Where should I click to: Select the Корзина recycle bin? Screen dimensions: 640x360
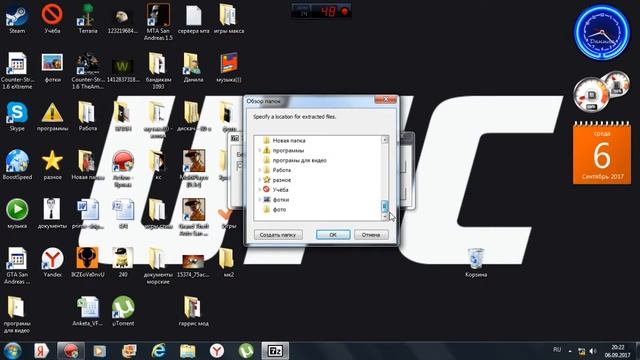click(476, 263)
